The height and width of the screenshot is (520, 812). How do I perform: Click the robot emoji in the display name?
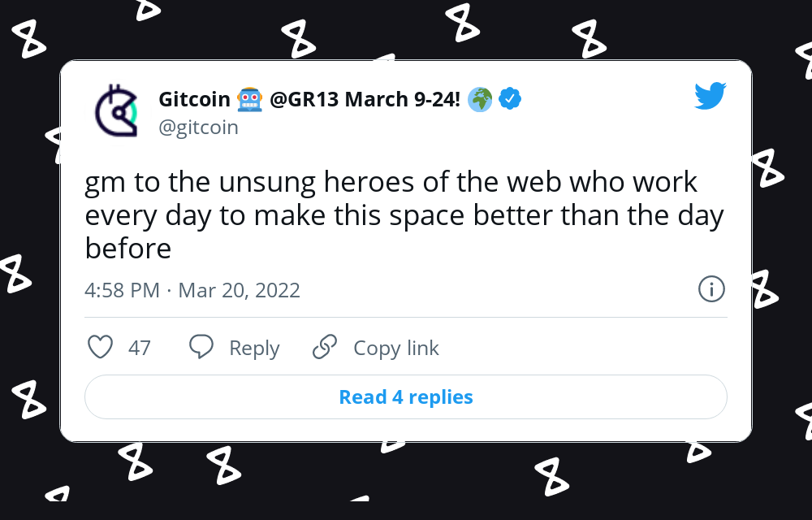(x=248, y=98)
